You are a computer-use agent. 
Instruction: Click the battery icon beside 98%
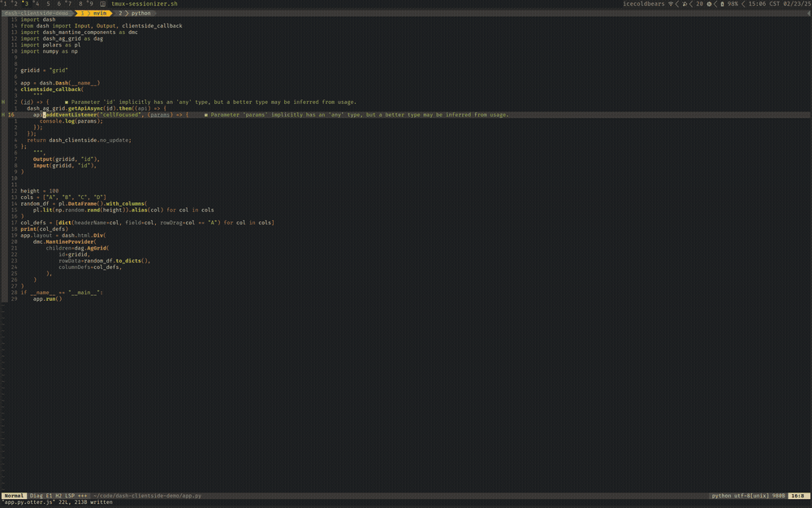pos(722,3)
